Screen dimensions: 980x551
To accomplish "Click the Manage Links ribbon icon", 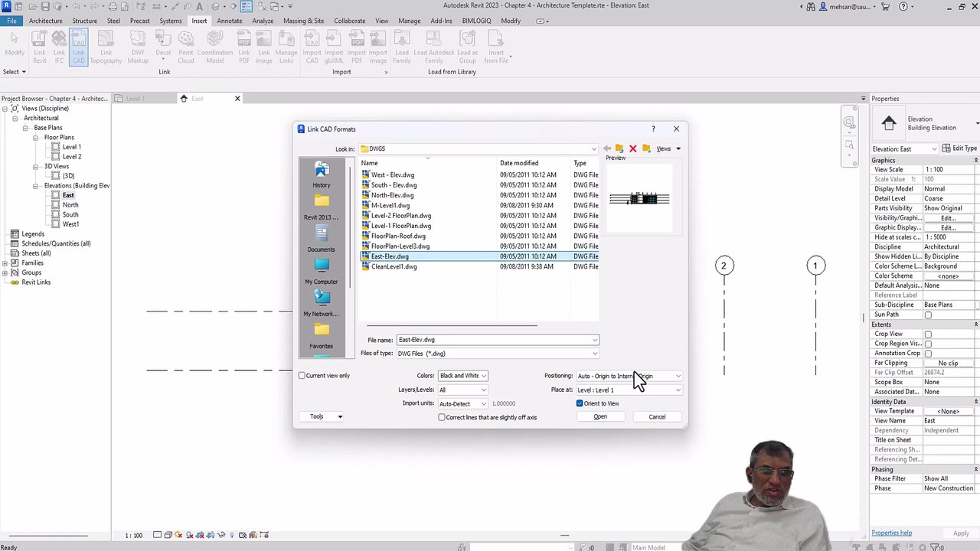I will pyautogui.click(x=286, y=47).
